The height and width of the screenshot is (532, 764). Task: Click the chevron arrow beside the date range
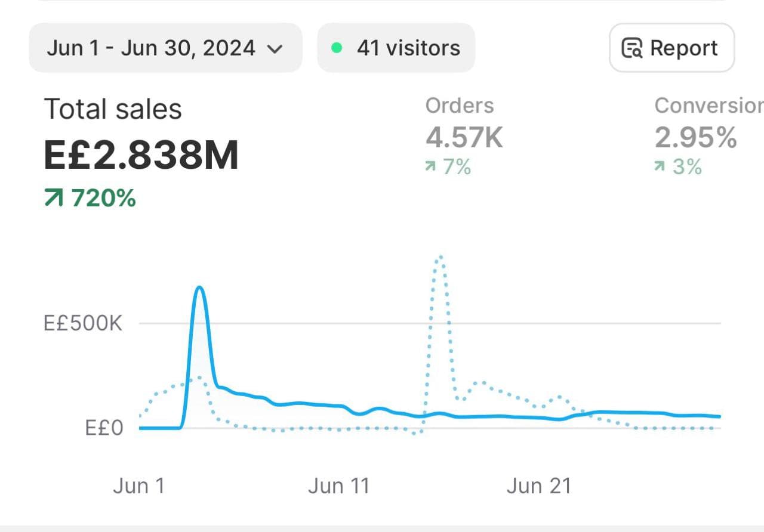point(275,49)
